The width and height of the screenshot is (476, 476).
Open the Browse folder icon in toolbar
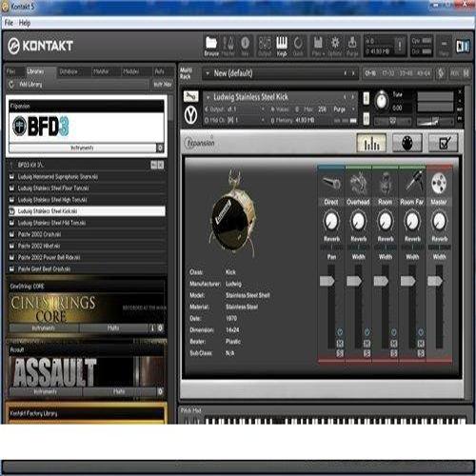tap(211, 46)
